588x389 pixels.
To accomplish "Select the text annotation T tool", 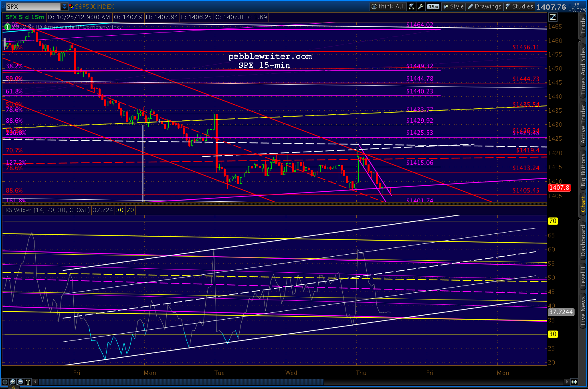I will click(x=28, y=382).
